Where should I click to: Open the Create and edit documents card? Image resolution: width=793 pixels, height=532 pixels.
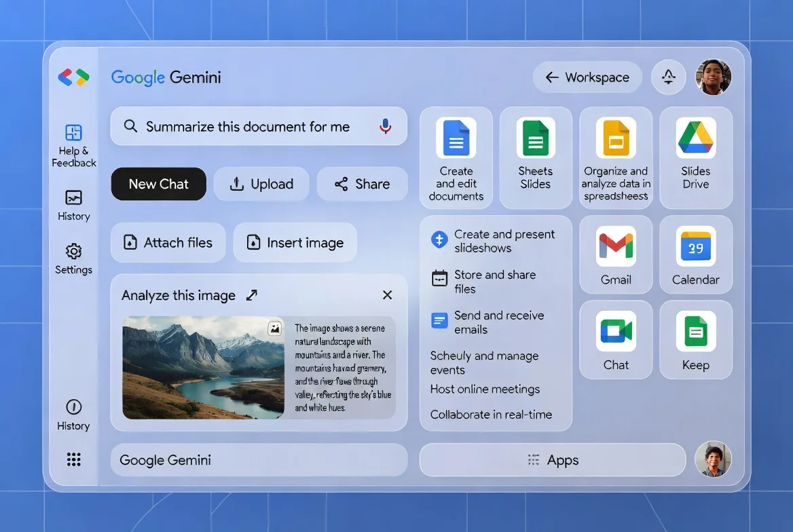point(456,158)
